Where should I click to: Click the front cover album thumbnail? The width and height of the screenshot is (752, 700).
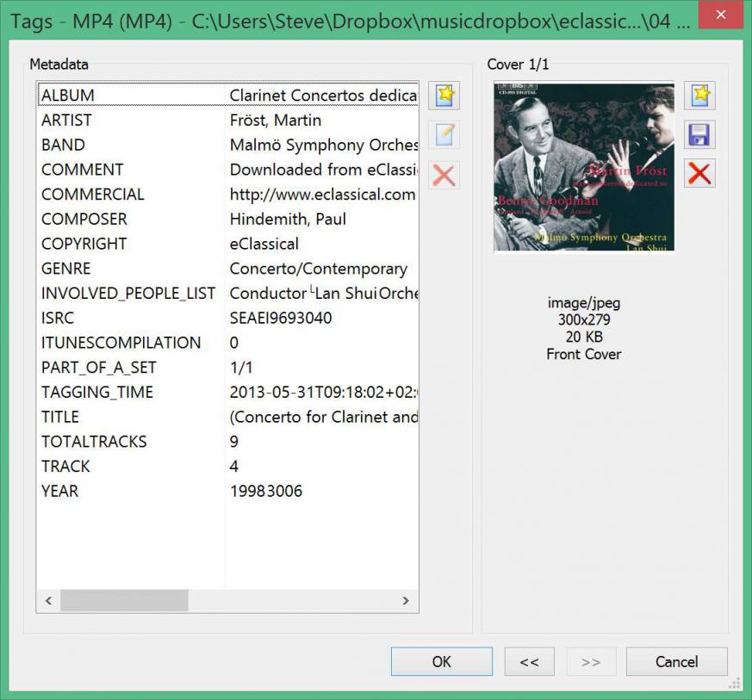pos(584,167)
